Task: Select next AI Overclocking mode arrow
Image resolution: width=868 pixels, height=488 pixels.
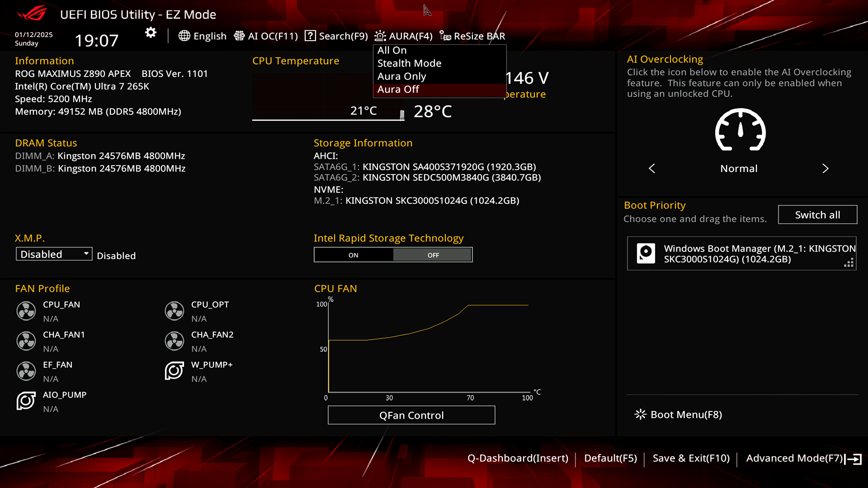Action: click(826, 169)
